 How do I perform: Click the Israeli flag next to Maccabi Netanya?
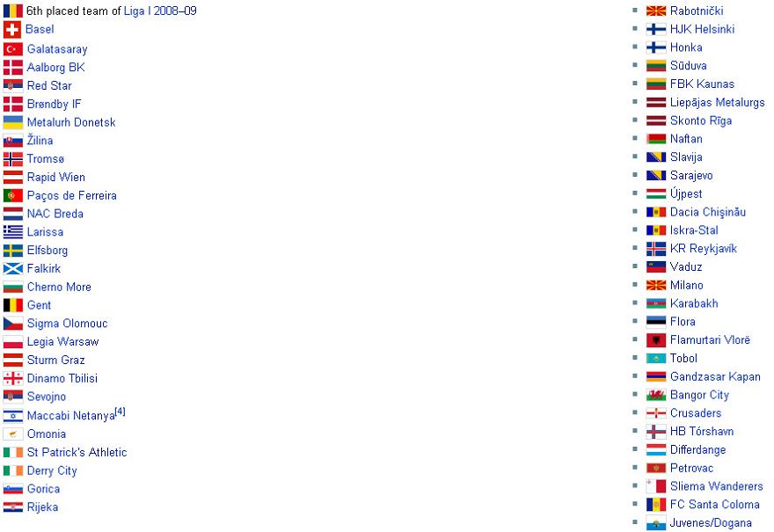[x=13, y=416]
